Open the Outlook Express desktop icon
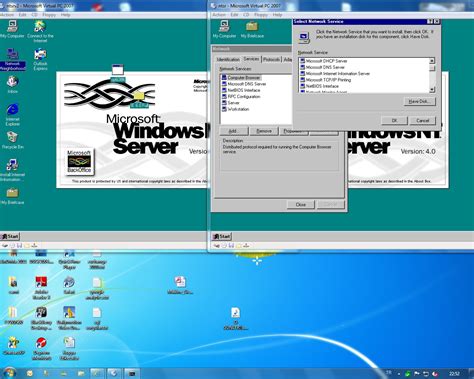474x379 pixels. (40, 59)
